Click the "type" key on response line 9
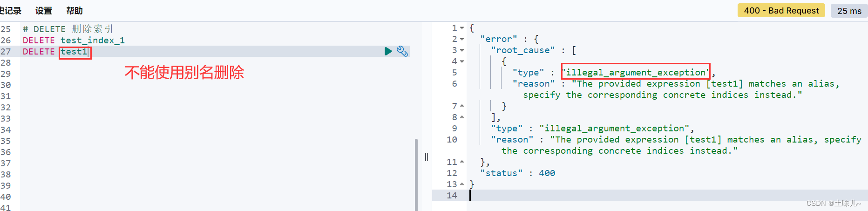The image size is (868, 211). click(x=507, y=129)
